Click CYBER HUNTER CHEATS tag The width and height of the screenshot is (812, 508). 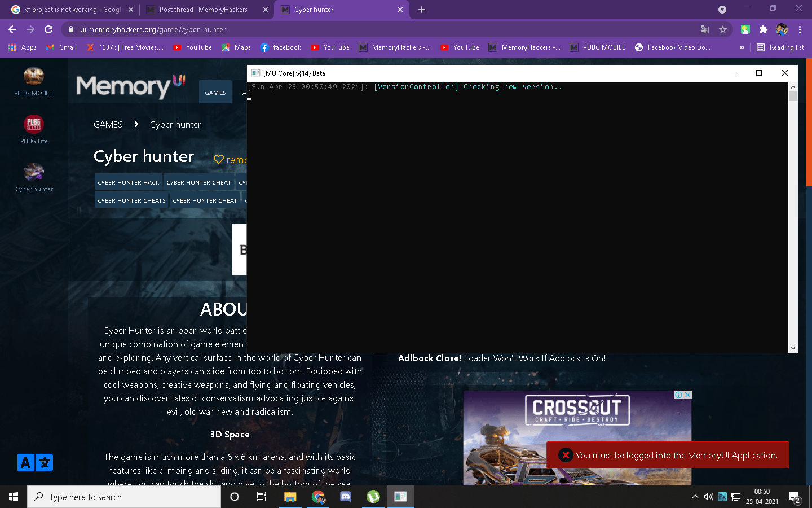click(x=131, y=200)
